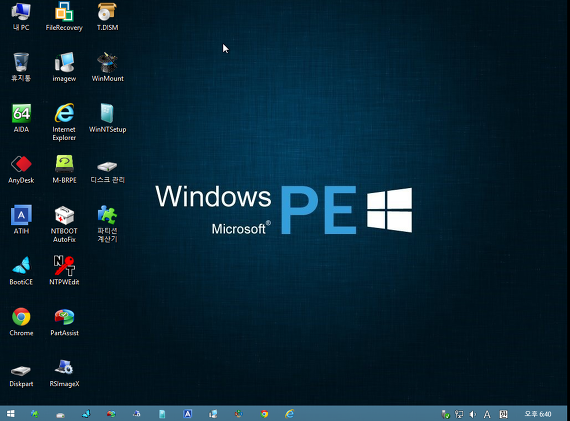Open network status tray icon
This screenshot has height=421, width=570.
[x=459, y=414]
